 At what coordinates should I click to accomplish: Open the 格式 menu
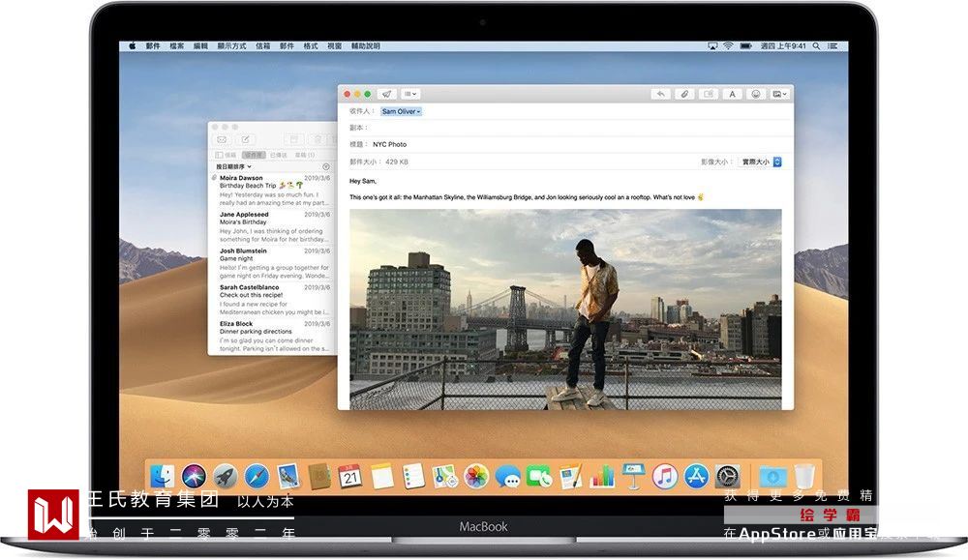click(x=311, y=46)
